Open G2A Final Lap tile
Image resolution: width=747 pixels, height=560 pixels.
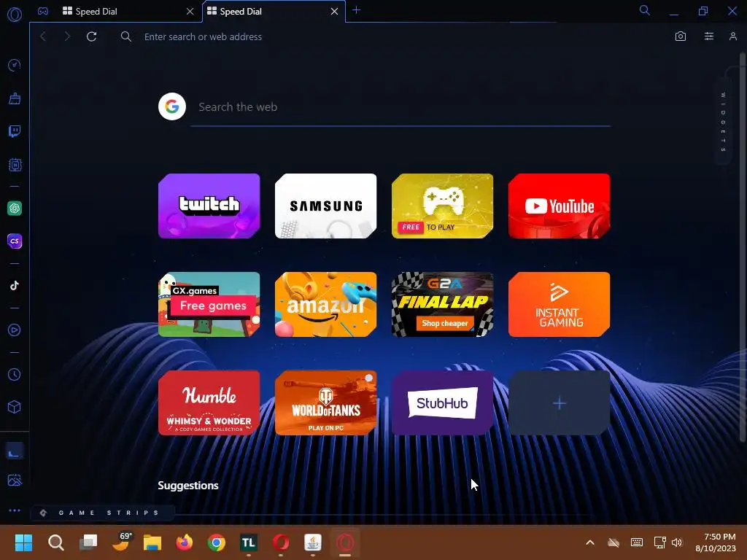(443, 304)
